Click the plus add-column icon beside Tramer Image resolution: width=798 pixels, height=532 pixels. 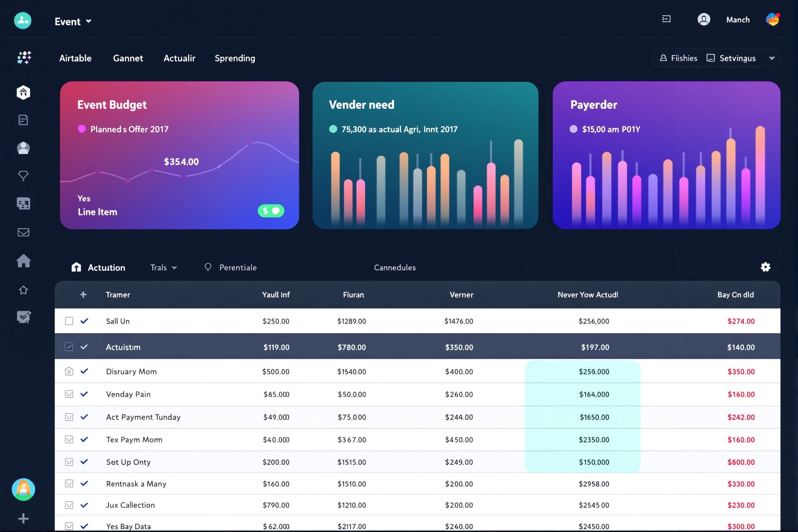[x=83, y=295]
